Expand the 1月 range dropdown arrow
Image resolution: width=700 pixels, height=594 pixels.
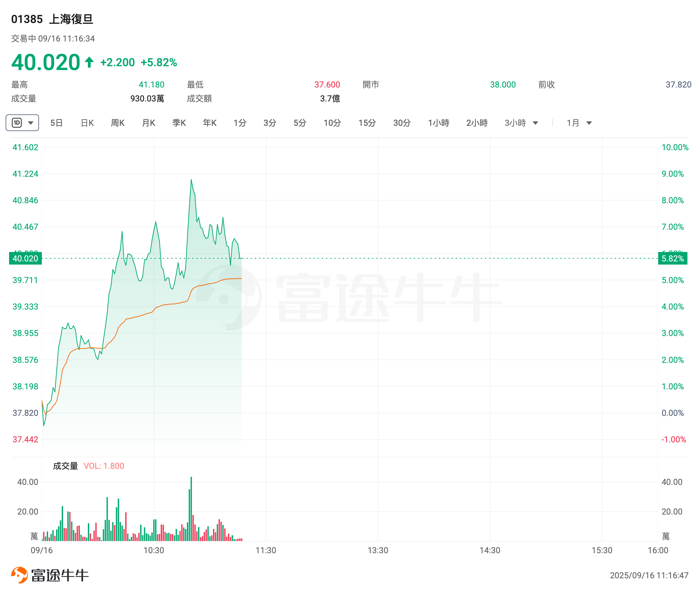pos(589,123)
